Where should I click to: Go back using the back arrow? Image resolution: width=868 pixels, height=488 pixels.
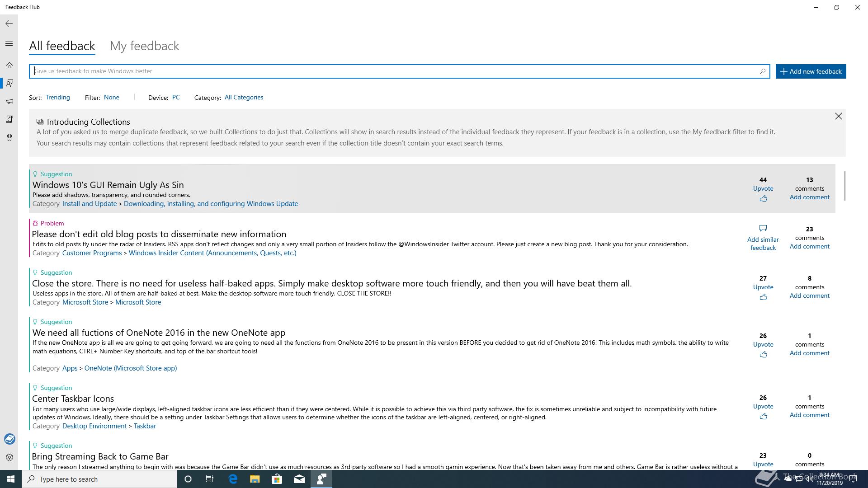point(9,23)
